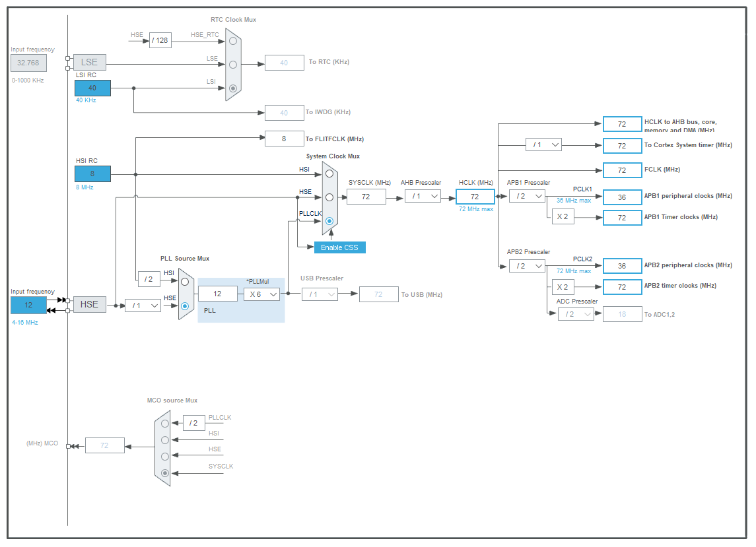
Task: Select PLLCLK on System Clock Mux
Action: point(329,221)
